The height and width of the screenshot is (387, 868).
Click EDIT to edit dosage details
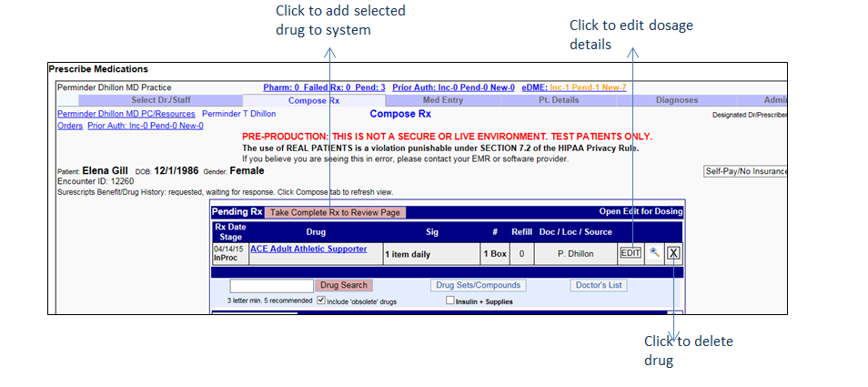(x=631, y=253)
